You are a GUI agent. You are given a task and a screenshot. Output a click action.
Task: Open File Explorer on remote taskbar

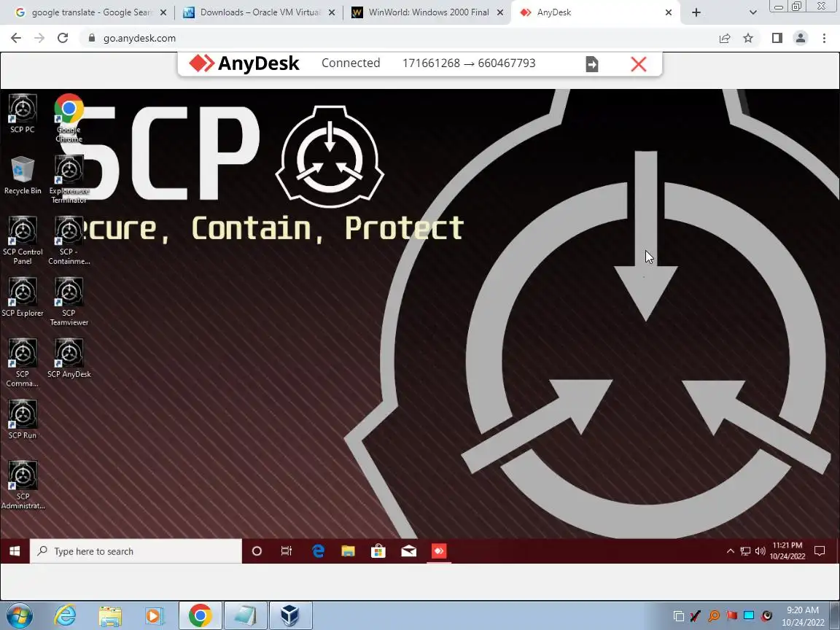349,551
